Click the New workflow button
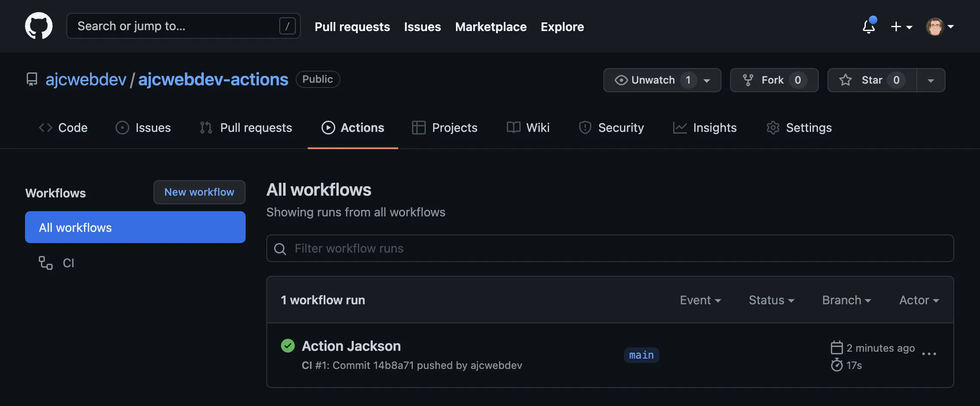The height and width of the screenshot is (406, 980). click(x=199, y=192)
